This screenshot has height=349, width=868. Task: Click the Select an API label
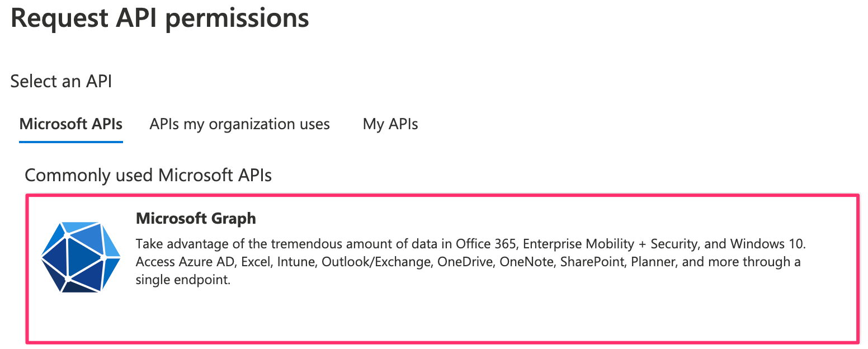point(60,81)
